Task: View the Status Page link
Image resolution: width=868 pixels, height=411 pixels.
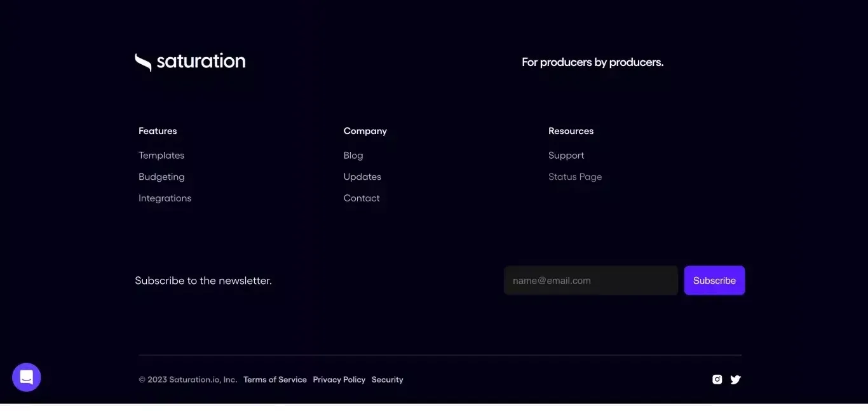Action: [x=575, y=177]
